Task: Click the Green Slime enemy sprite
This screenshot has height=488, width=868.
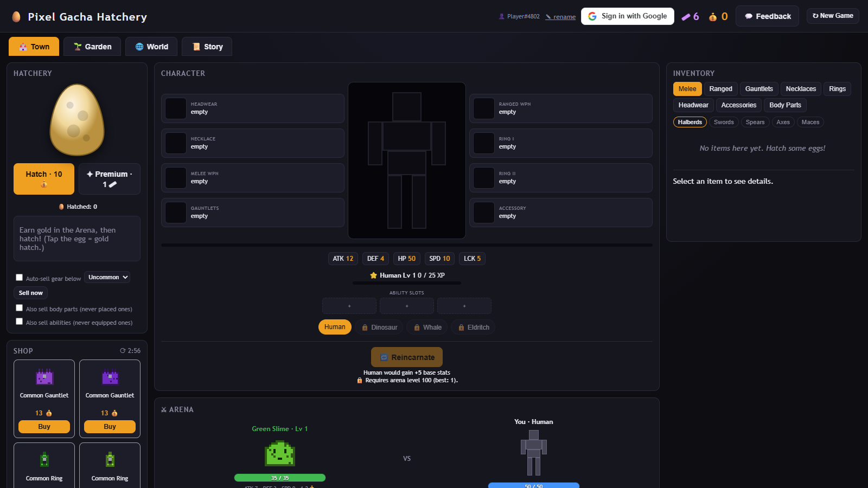Action: (x=280, y=453)
